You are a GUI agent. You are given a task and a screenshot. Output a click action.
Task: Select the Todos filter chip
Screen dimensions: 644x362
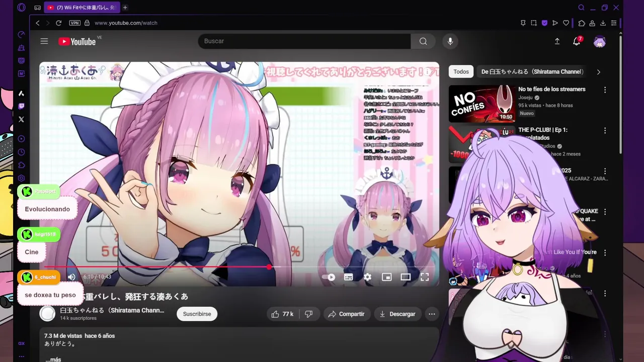point(461,71)
